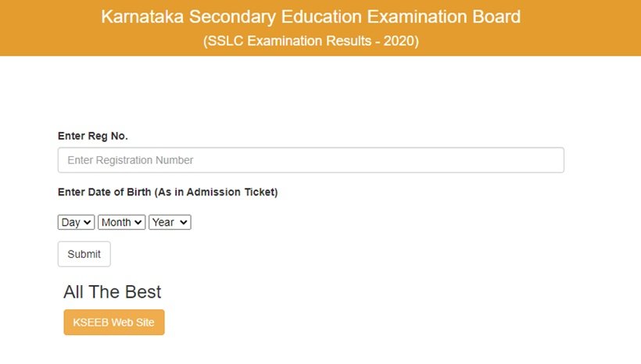Click the Enter Reg No. label
This screenshot has width=641, height=364.
point(92,136)
